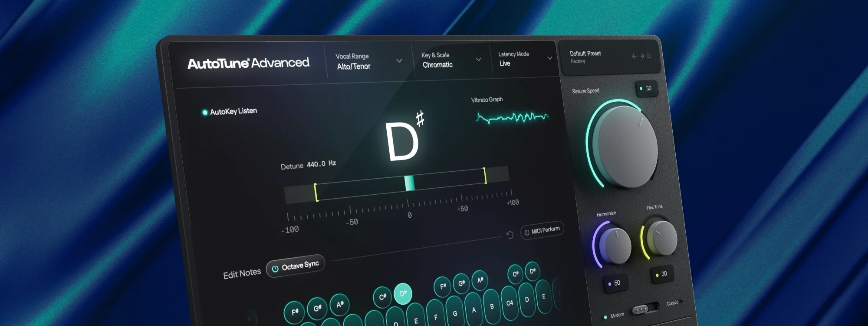Image resolution: width=868 pixels, height=326 pixels.
Task: Click the Flex Tune value field showing 30
Action: point(662,274)
